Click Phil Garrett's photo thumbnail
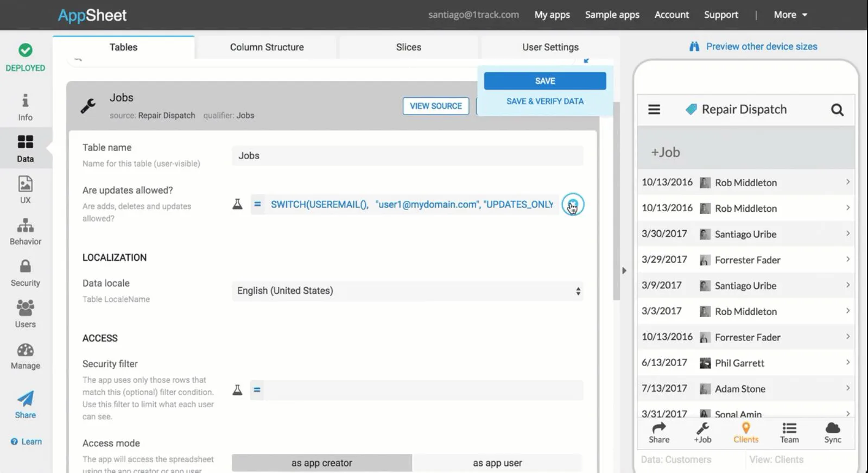The width and height of the screenshot is (868, 473). pyautogui.click(x=705, y=363)
